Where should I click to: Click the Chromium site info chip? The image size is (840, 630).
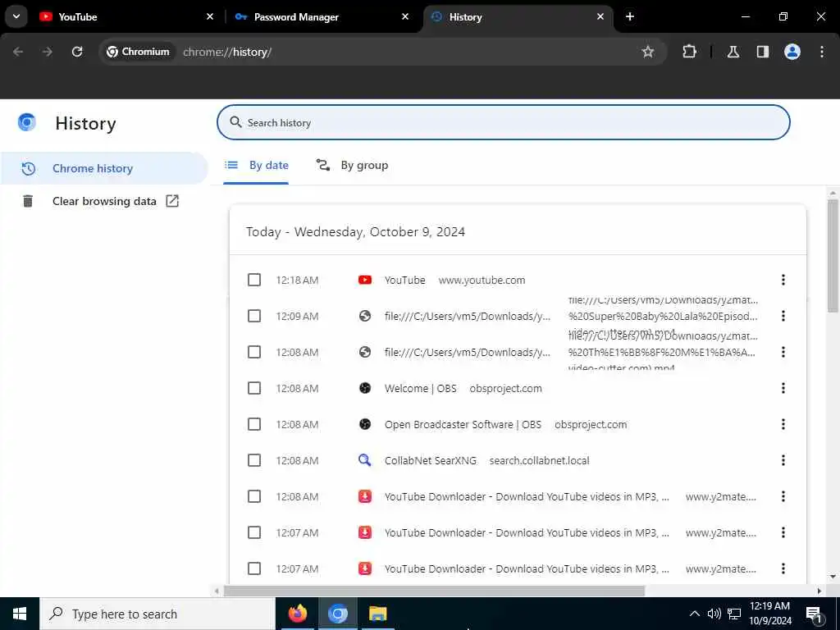[138, 52]
